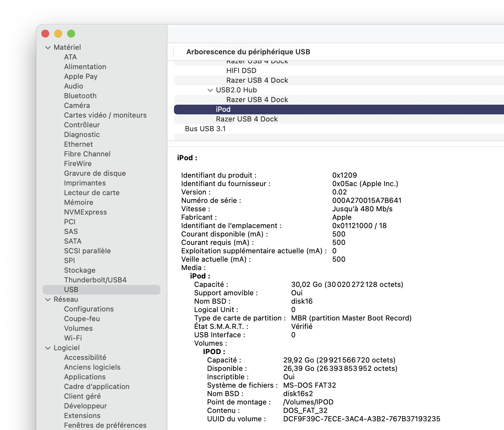Open the Contrôleur section
This screenshot has height=430, width=504.
click(x=82, y=125)
